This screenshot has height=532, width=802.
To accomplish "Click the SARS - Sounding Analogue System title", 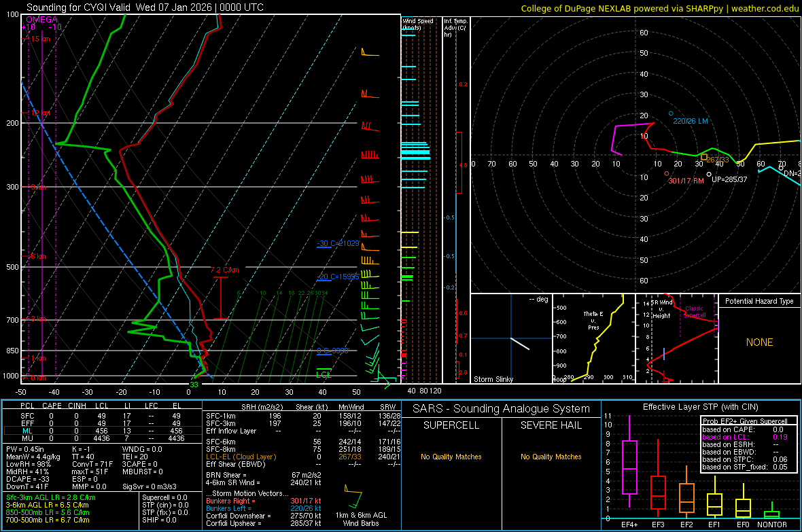I will [502, 409].
